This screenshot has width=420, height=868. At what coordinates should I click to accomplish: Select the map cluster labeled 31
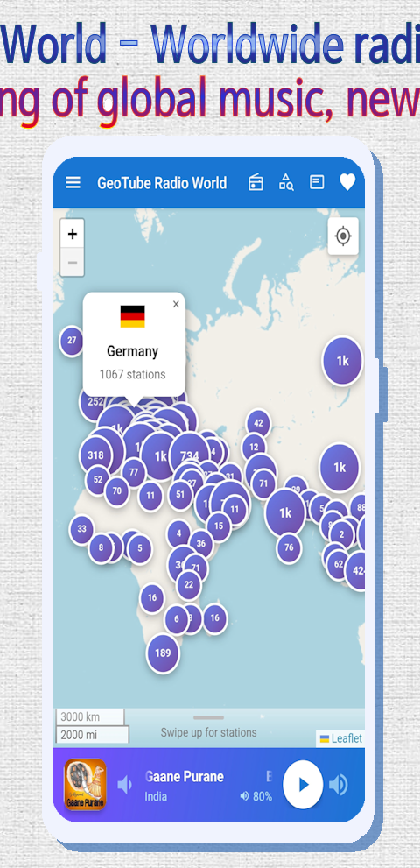229,476
